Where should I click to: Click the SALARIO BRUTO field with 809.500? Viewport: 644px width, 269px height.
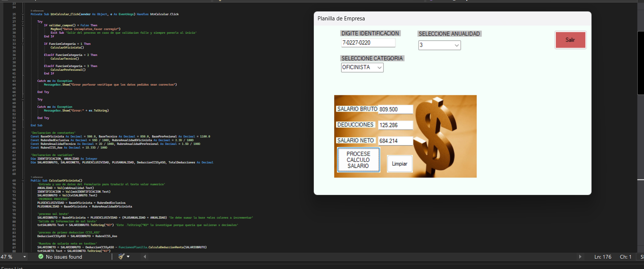click(395, 109)
